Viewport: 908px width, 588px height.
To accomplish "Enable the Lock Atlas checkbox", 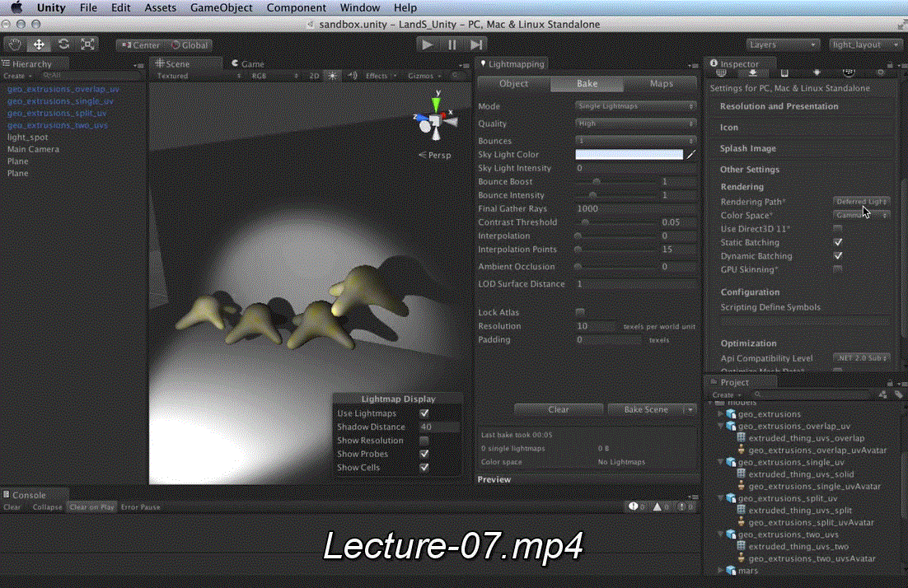I will 580,312.
